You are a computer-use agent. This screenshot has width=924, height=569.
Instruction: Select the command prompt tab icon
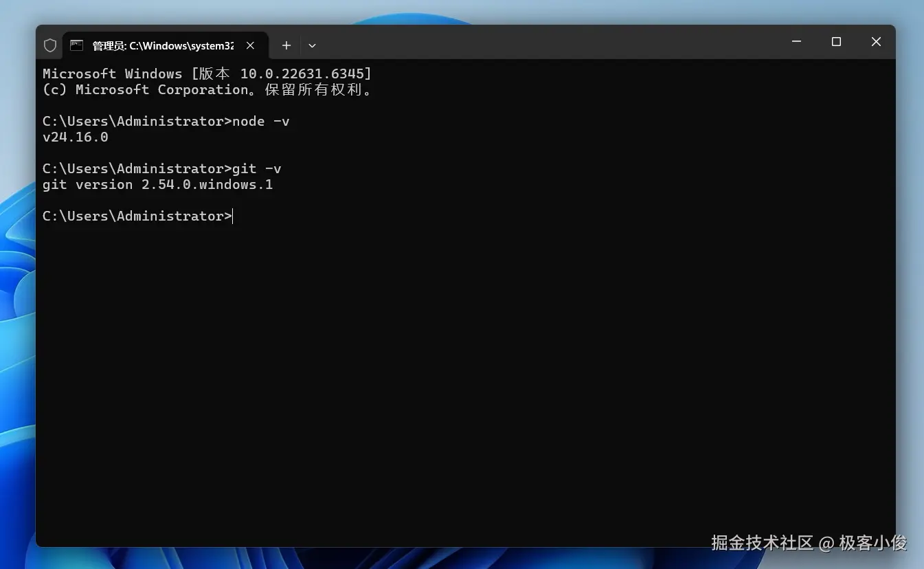76,45
